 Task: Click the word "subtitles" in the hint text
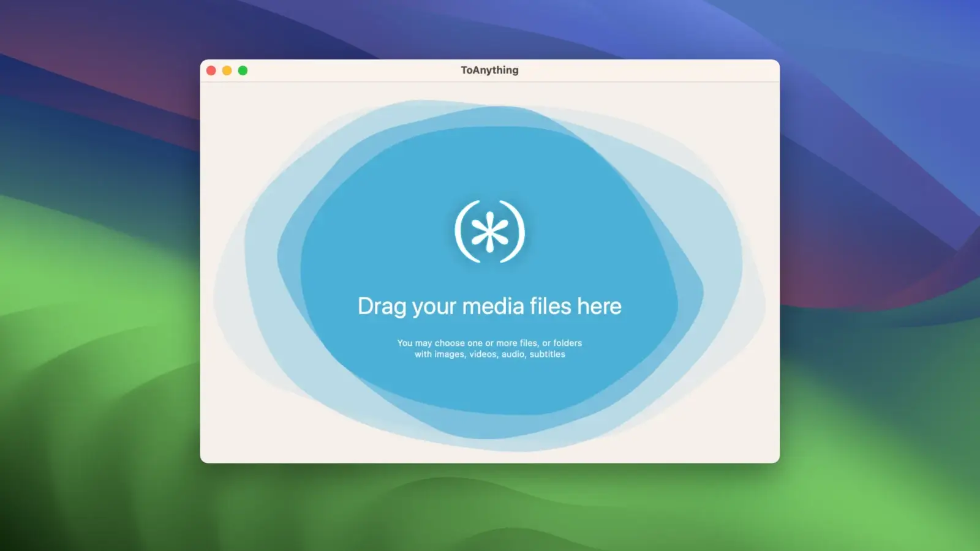pyautogui.click(x=547, y=354)
